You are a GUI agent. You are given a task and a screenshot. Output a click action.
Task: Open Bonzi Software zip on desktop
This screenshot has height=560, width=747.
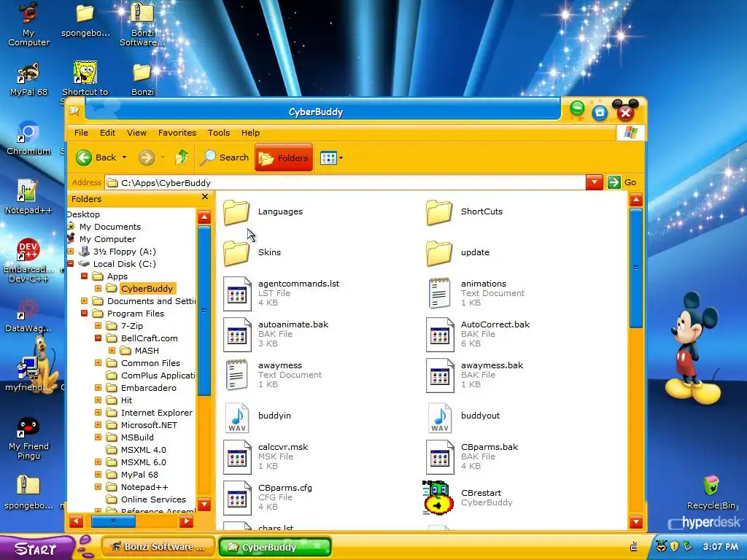pyautogui.click(x=142, y=24)
